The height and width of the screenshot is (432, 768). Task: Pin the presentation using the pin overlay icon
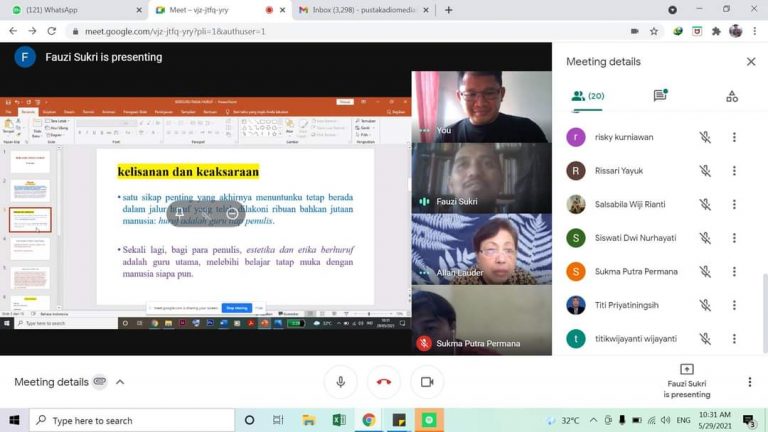click(x=180, y=213)
